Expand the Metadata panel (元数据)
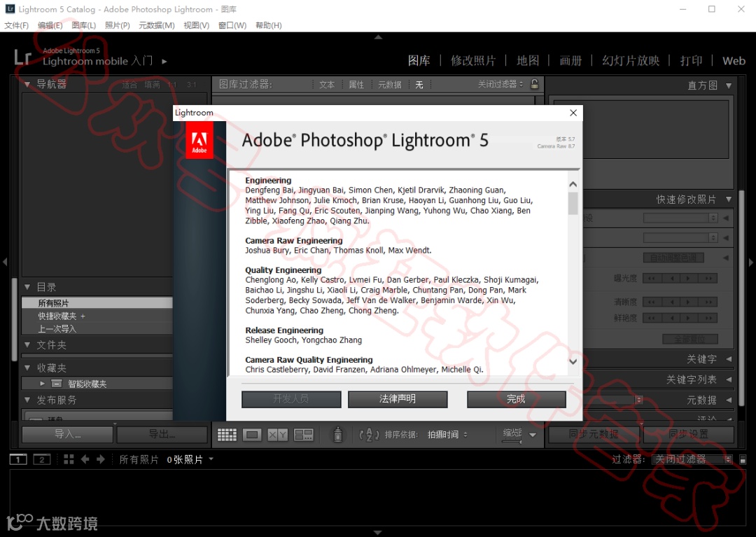 point(729,400)
